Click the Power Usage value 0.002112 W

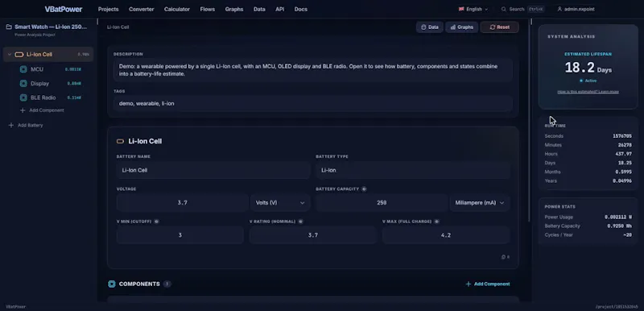(x=618, y=217)
